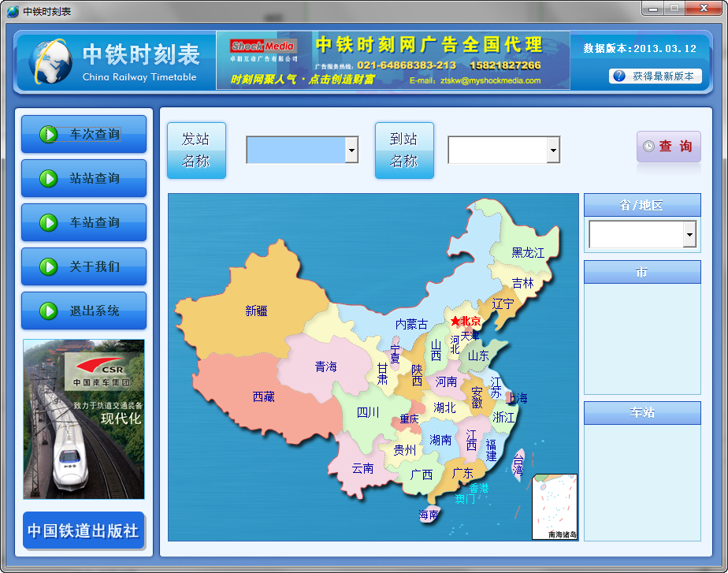Open 车次查询 train number query
Viewport: 728px width, 573px height.
pyautogui.click(x=84, y=134)
